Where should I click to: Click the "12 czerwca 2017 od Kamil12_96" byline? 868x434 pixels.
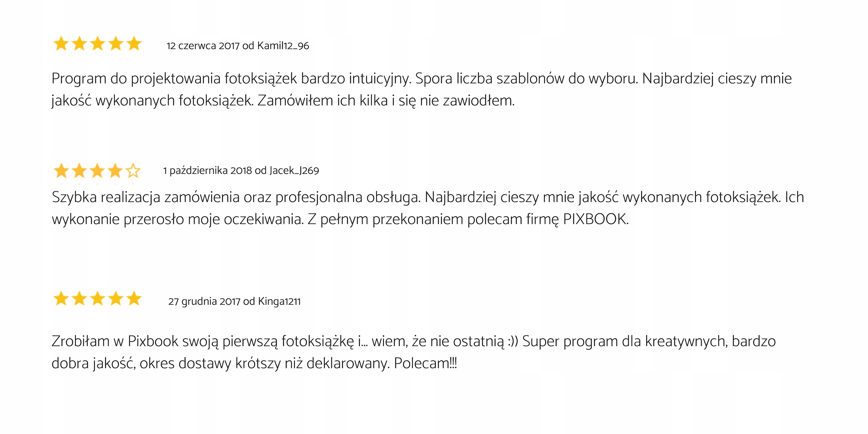point(238,46)
